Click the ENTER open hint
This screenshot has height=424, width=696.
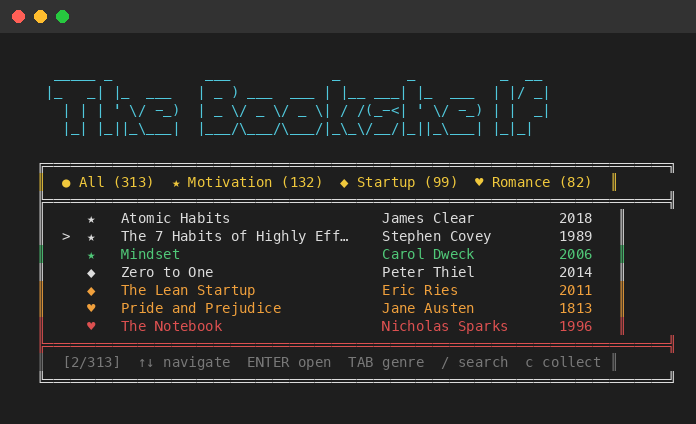pyautogui.click(x=289, y=362)
